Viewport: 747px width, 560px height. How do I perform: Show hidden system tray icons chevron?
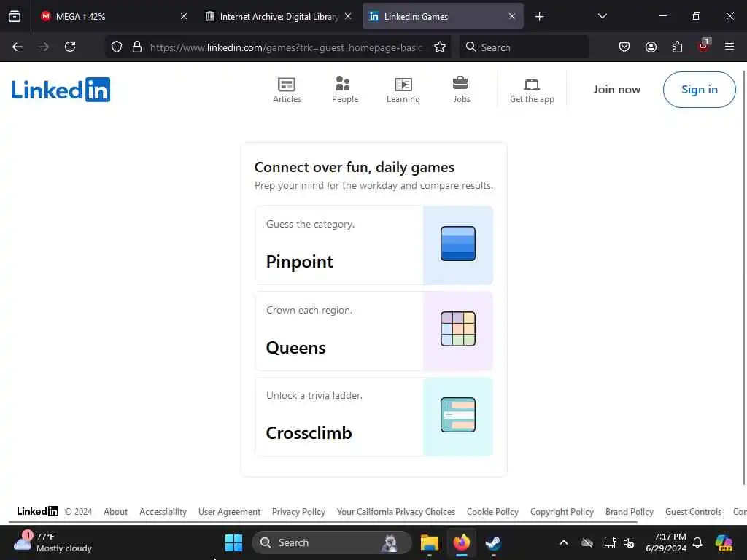pyautogui.click(x=564, y=542)
